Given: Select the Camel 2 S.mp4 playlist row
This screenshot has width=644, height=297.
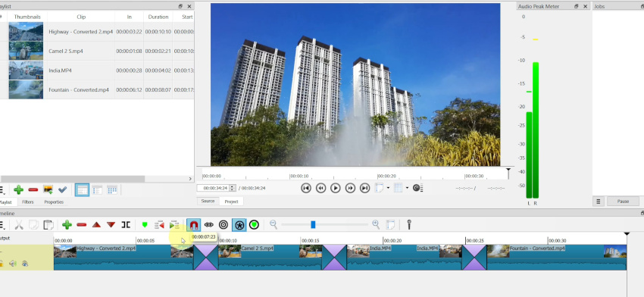Looking at the screenshot, I should (97, 52).
